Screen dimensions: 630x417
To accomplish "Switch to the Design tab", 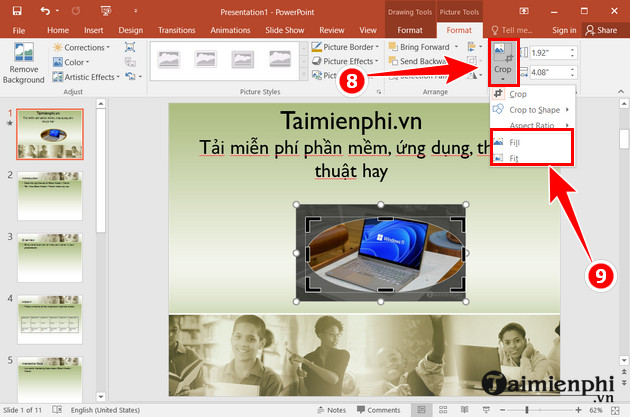I will click(131, 30).
